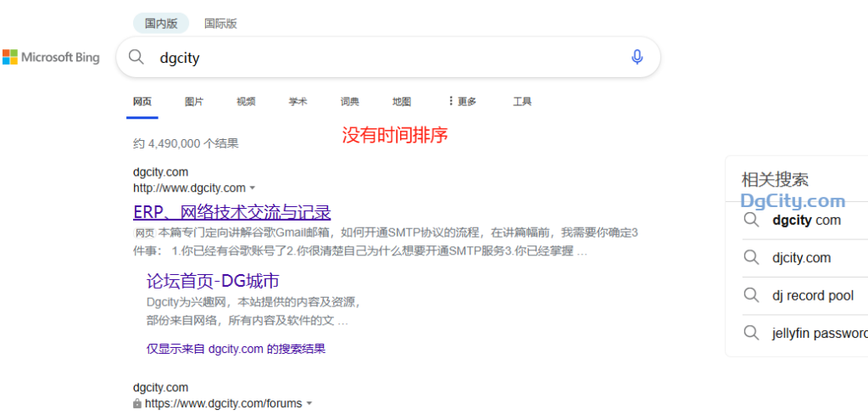Click URL http://www.dgcity.com of first result
Image resolution: width=868 pixels, height=415 pixels.
pos(189,188)
